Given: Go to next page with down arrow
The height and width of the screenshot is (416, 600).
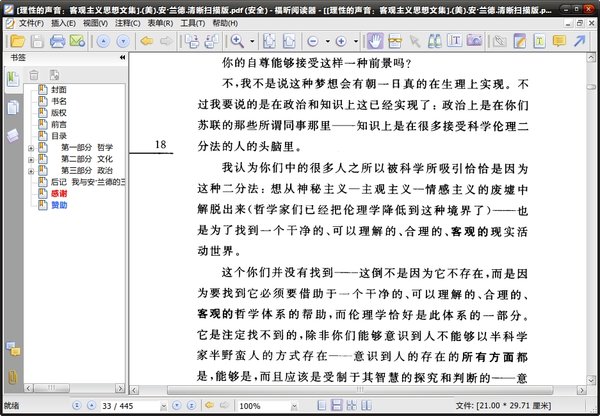Looking at the screenshot, I should [x=123, y=41].
